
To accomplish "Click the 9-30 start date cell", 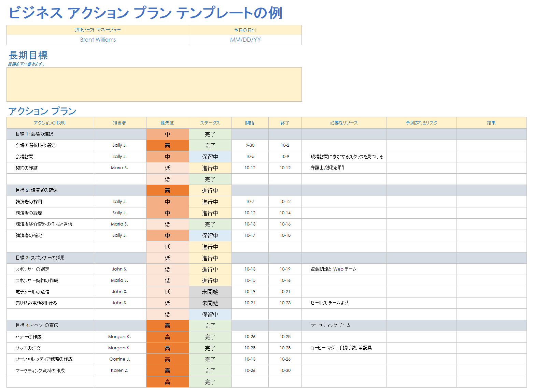I will point(250,145).
